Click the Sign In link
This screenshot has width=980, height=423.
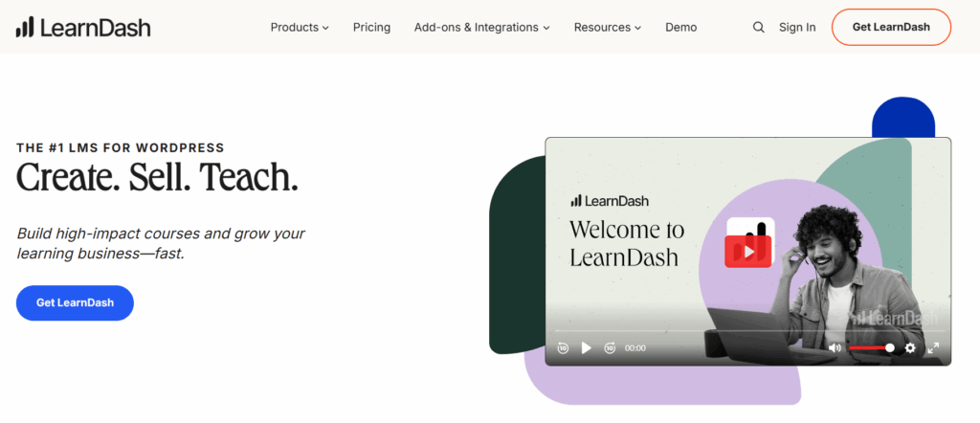click(797, 28)
